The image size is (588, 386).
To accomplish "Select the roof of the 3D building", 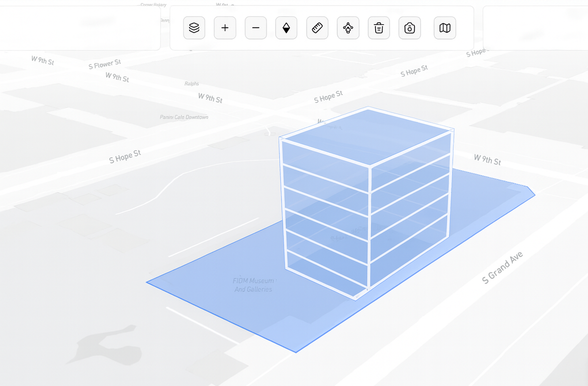I will 367,135.
